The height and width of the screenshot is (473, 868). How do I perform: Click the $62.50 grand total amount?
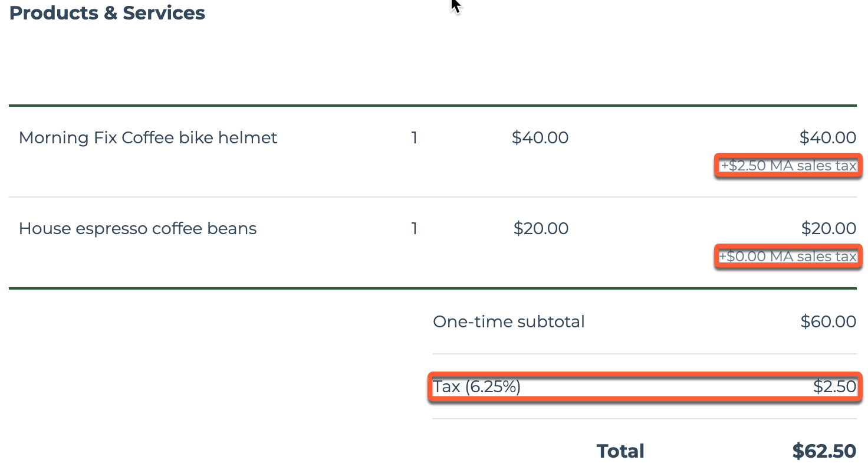824,451
